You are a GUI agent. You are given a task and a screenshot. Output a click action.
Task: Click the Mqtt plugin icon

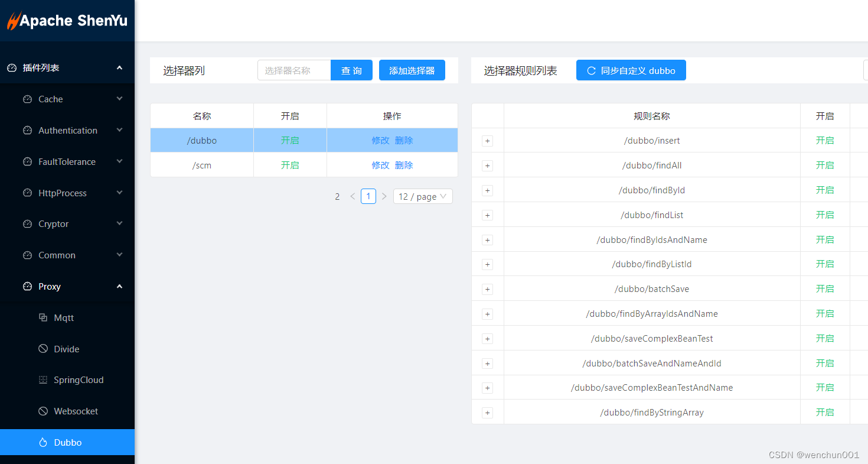(x=43, y=317)
